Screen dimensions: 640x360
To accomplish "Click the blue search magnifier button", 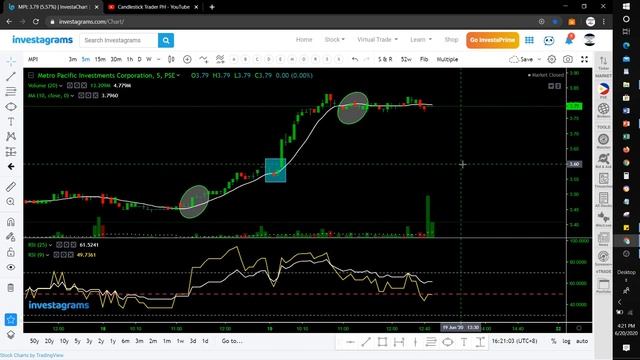I will click(166, 40).
